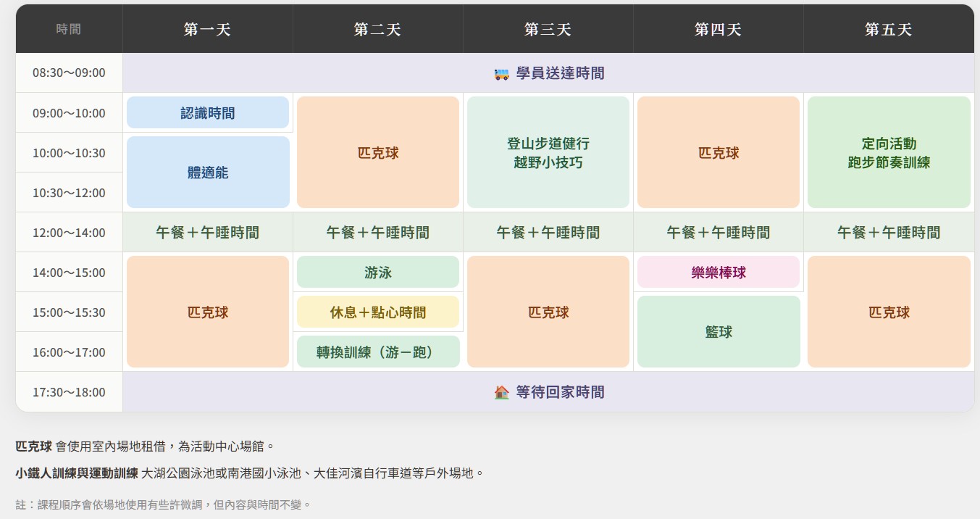Open the 轉換訓練（游－跑） block
980x519 pixels.
click(x=377, y=352)
